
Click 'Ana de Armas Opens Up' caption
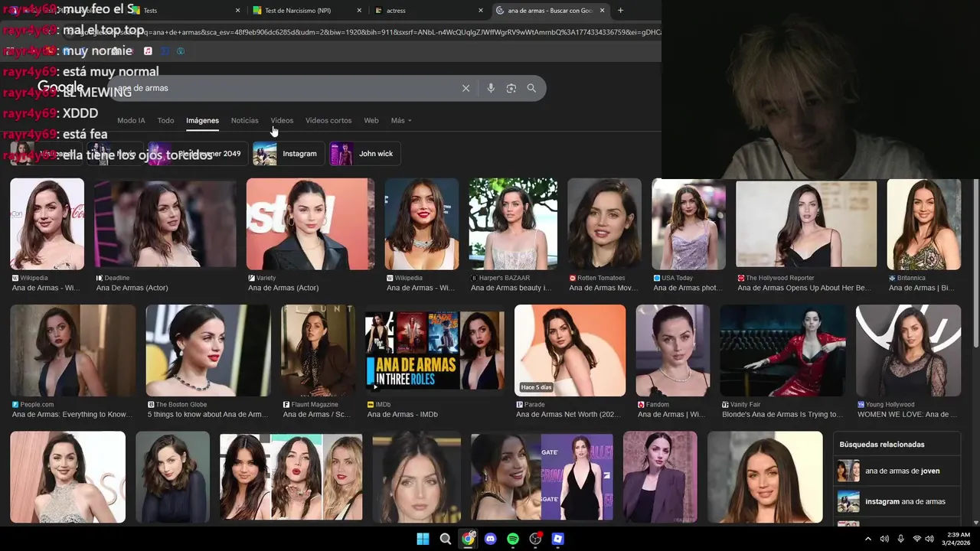[804, 288]
